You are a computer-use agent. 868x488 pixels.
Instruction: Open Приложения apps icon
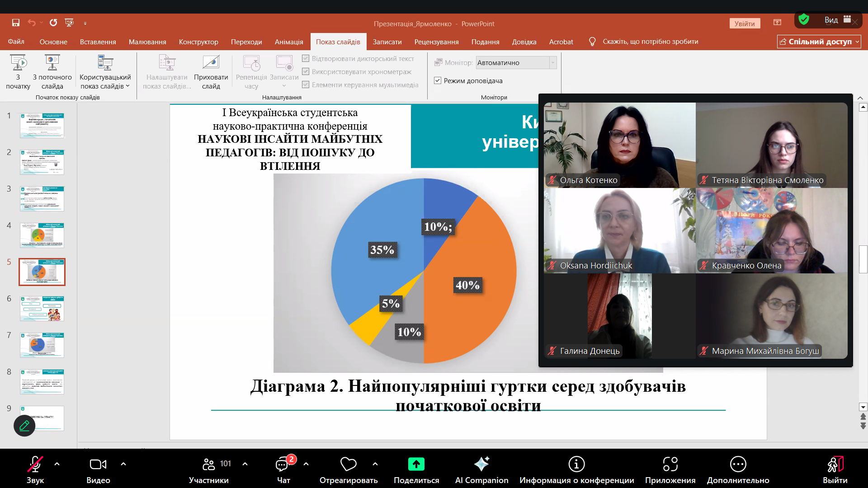pyautogui.click(x=670, y=464)
